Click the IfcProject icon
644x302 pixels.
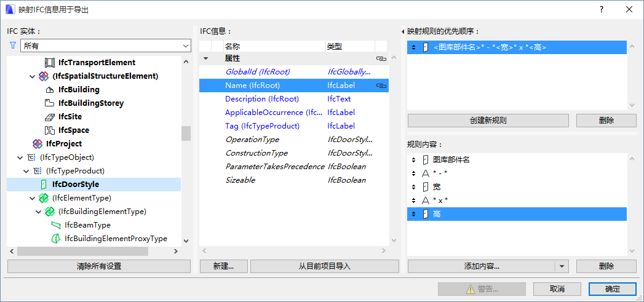click(37, 144)
